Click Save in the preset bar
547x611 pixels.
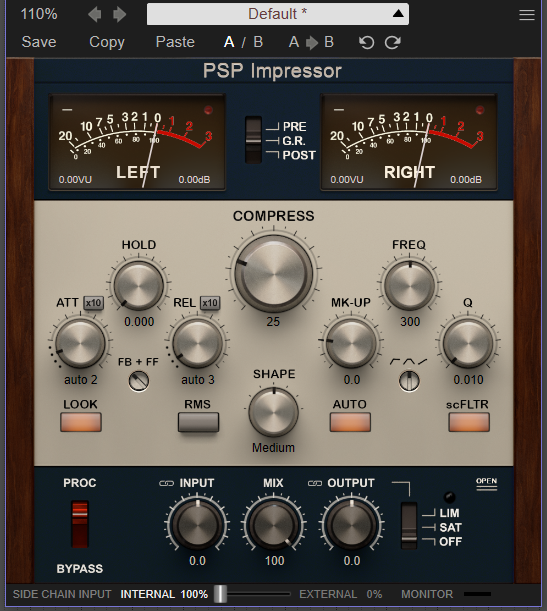[x=39, y=42]
